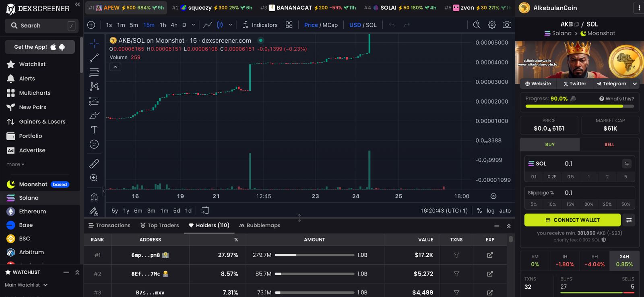Click the 90.0% progress bar

[580, 106]
